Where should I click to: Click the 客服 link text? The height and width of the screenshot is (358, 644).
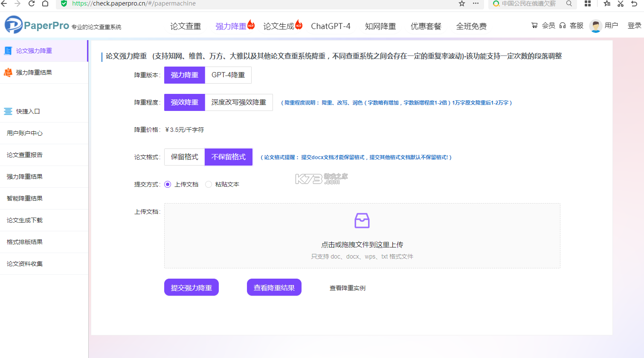pos(577,26)
